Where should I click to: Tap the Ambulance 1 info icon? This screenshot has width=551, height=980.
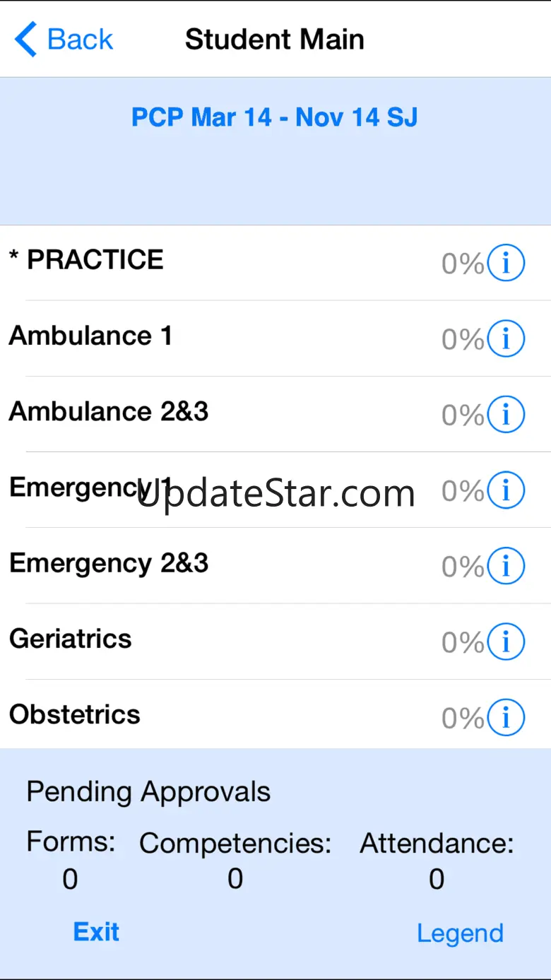[x=506, y=338]
